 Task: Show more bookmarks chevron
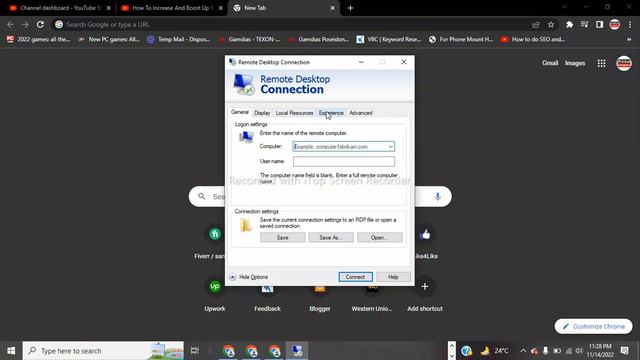629,39
